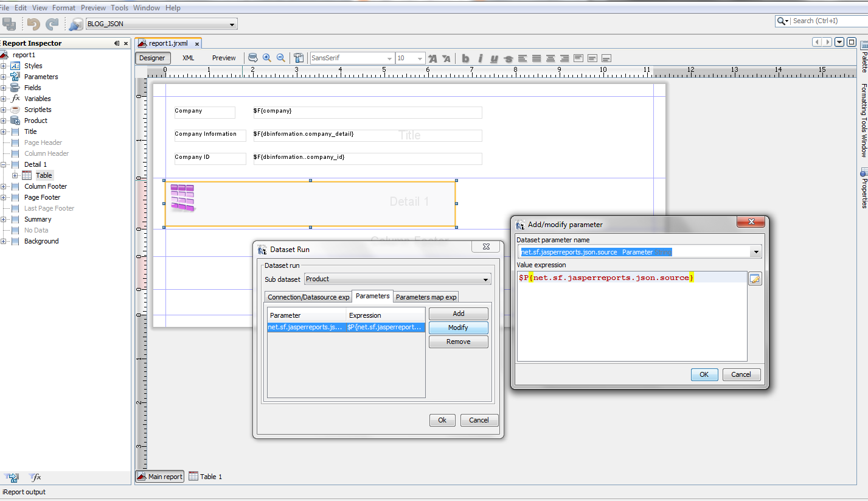Expand the Product dataset node
This screenshot has height=501, width=868.
point(4,121)
